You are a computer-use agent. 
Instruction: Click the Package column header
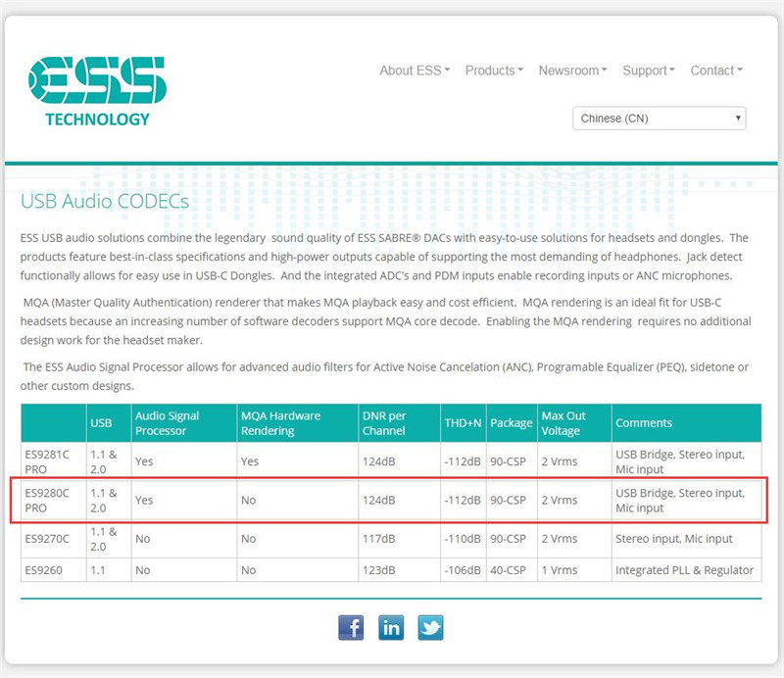pyautogui.click(x=511, y=423)
